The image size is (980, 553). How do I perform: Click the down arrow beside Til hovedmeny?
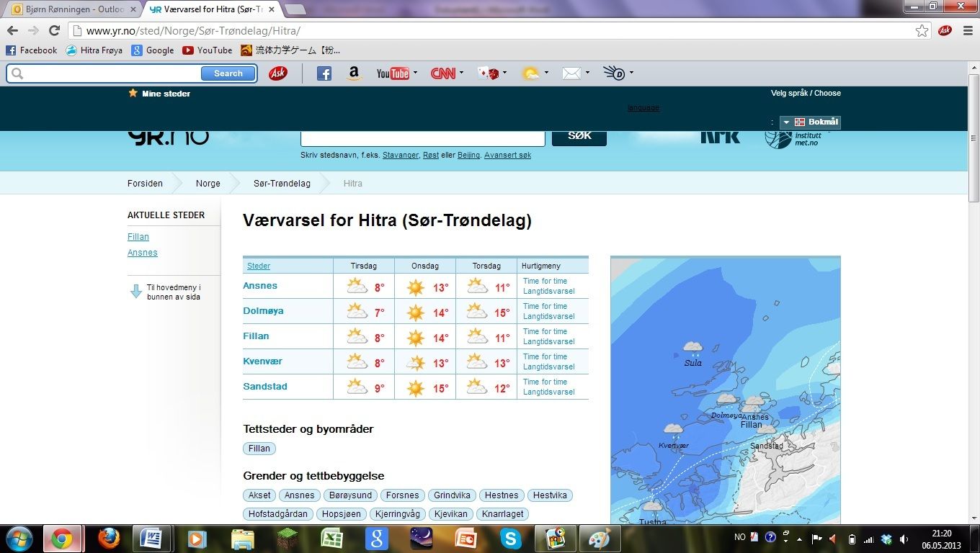pos(135,291)
